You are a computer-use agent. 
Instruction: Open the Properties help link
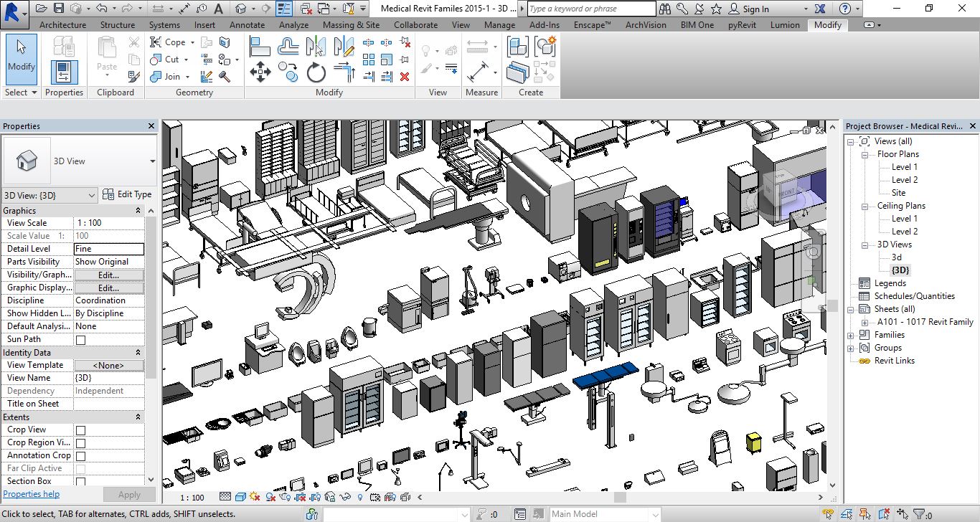pyautogui.click(x=32, y=494)
